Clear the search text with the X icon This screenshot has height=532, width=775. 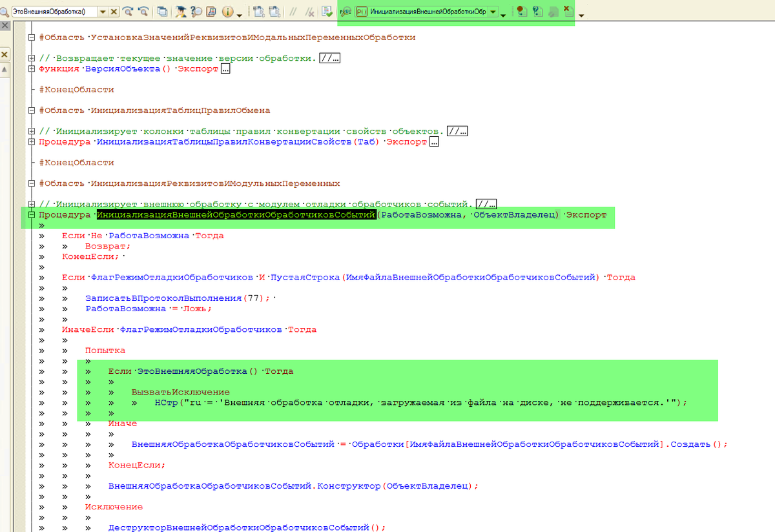coord(114,12)
